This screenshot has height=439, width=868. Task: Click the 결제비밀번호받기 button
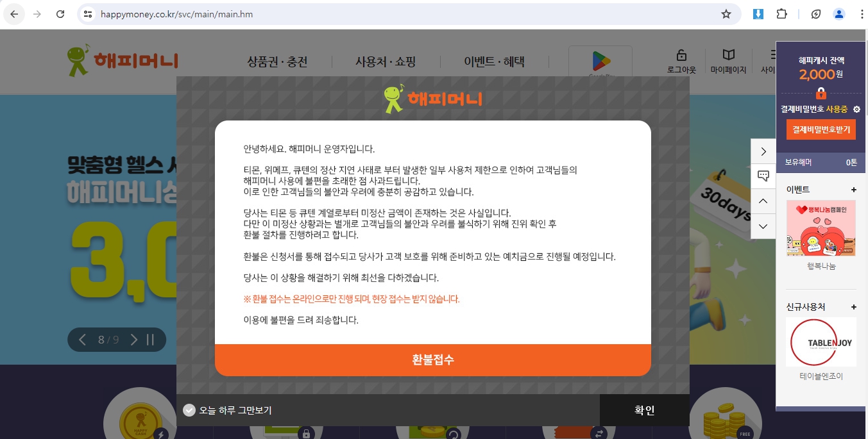[821, 129]
